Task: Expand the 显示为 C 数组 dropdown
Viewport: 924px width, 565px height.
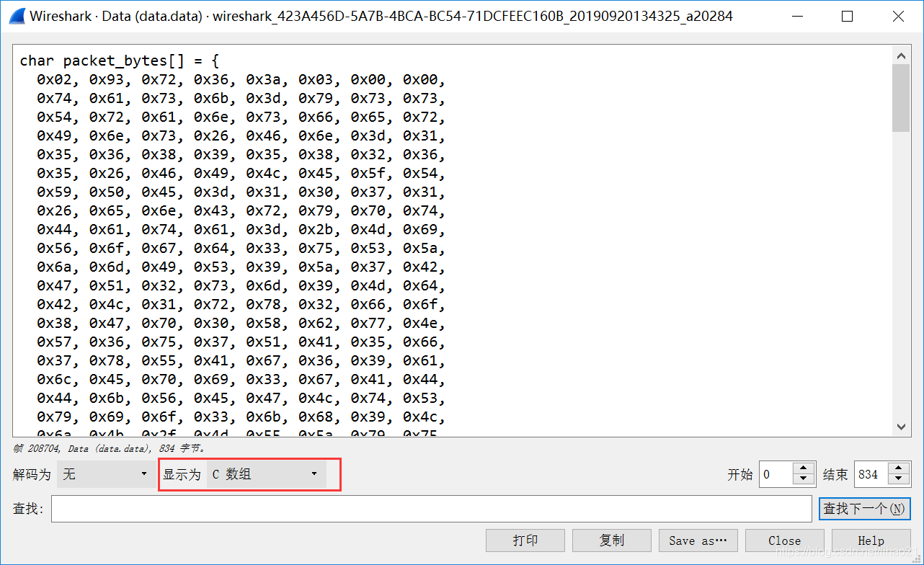Action: click(x=266, y=474)
